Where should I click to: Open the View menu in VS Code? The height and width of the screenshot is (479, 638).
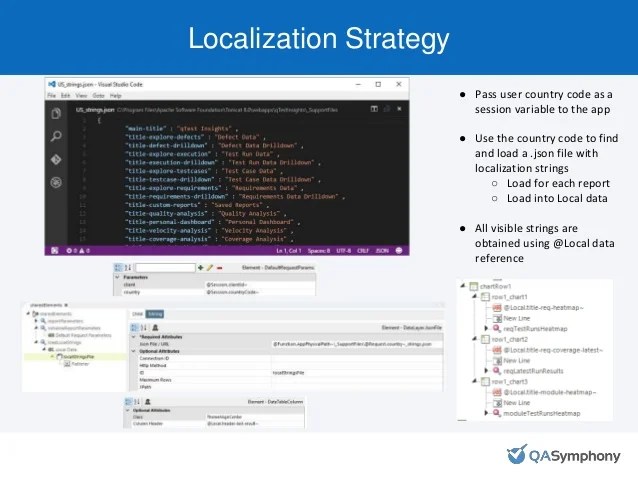pyautogui.click(x=81, y=96)
